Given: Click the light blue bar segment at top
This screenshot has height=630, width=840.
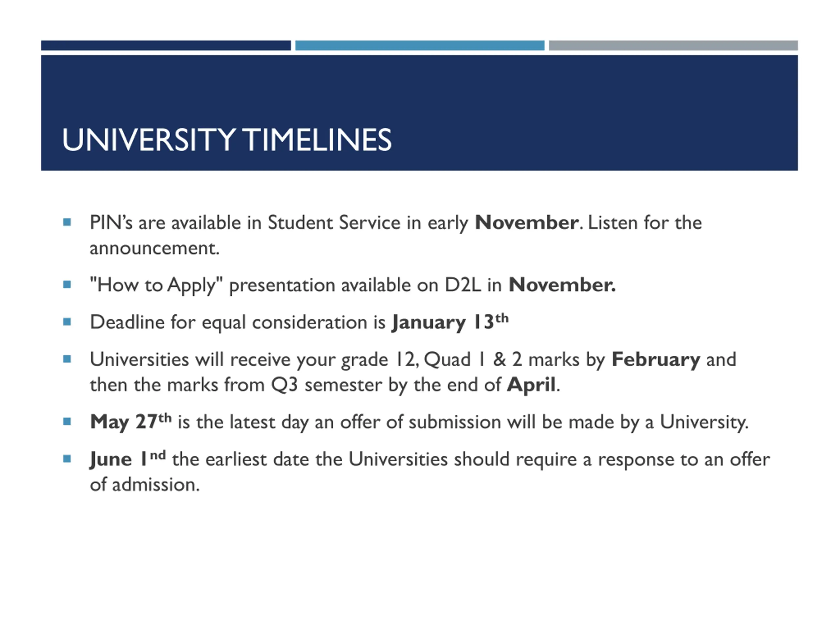Looking at the screenshot, I should tap(420, 46).
